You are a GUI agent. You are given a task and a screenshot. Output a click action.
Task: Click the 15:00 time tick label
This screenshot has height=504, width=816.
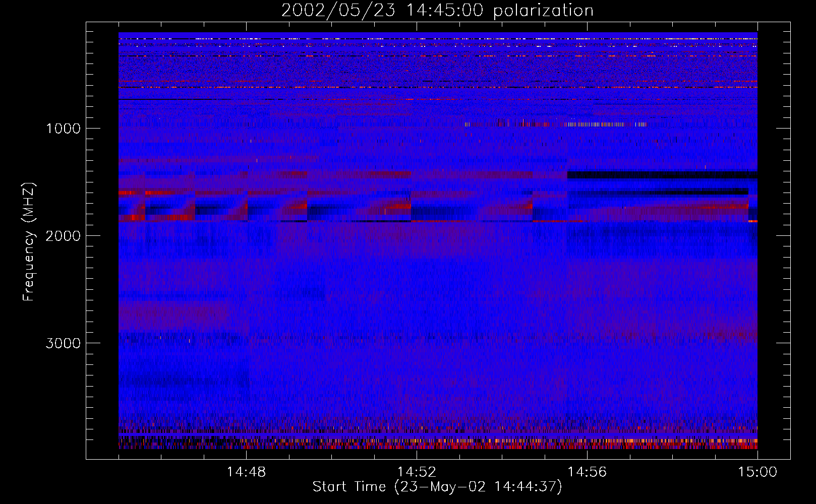(757, 472)
